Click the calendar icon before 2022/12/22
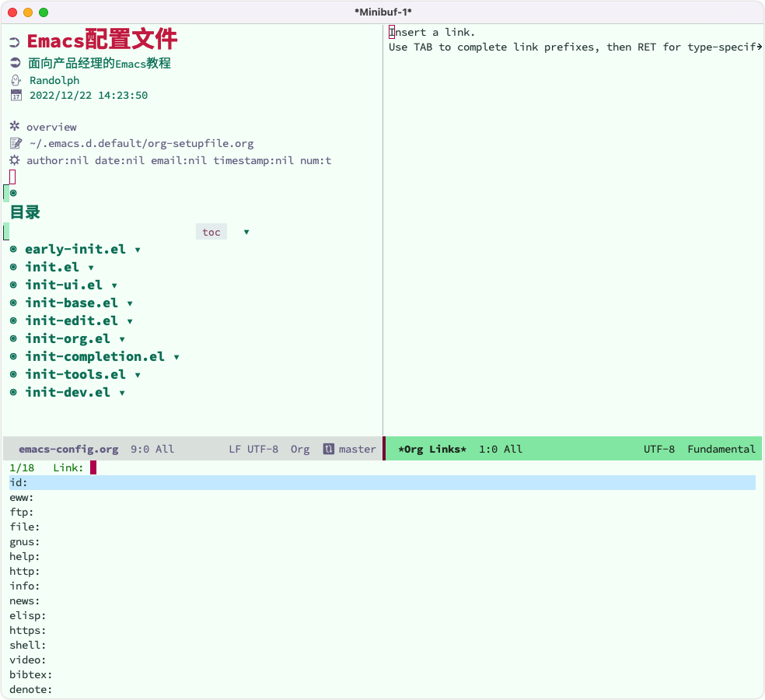Image resolution: width=765 pixels, height=700 pixels. click(16, 95)
